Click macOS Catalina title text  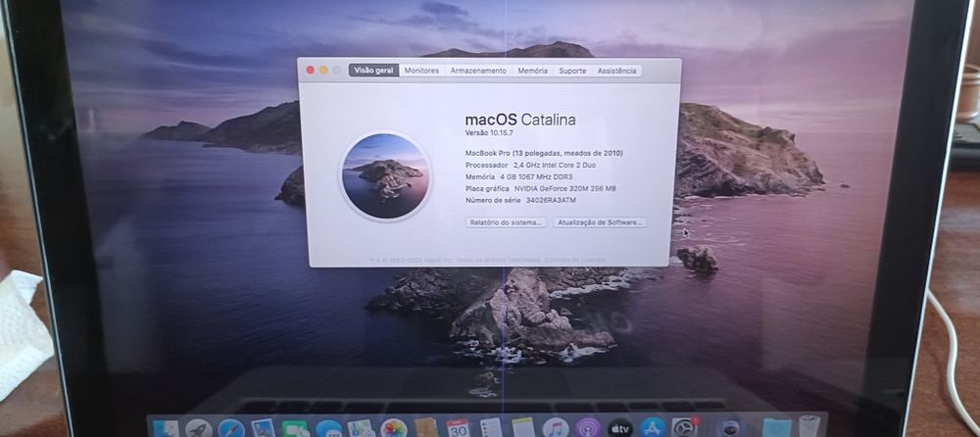point(520,120)
